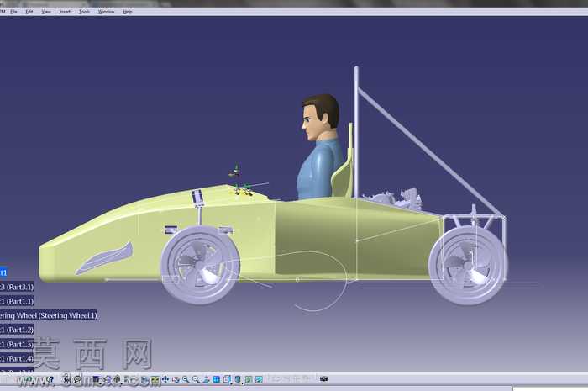Open the File menu
Viewport: 588px width, 391px height.
pos(14,12)
